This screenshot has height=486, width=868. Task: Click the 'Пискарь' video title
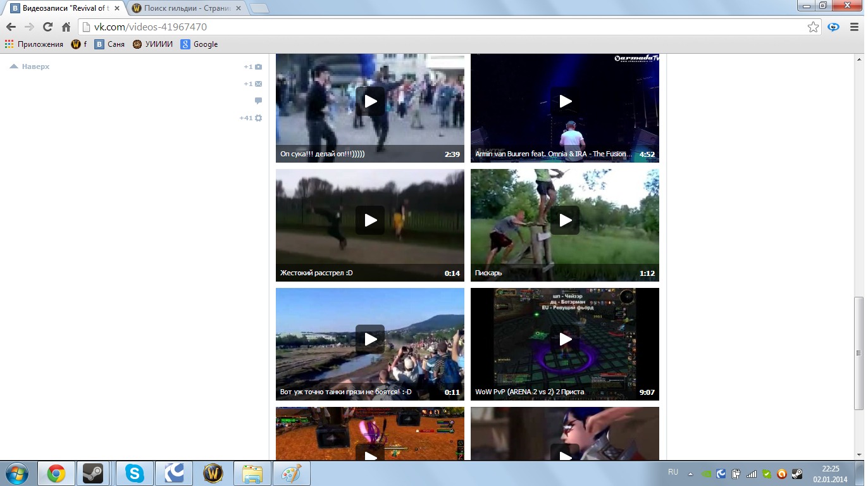coord(488,273)
